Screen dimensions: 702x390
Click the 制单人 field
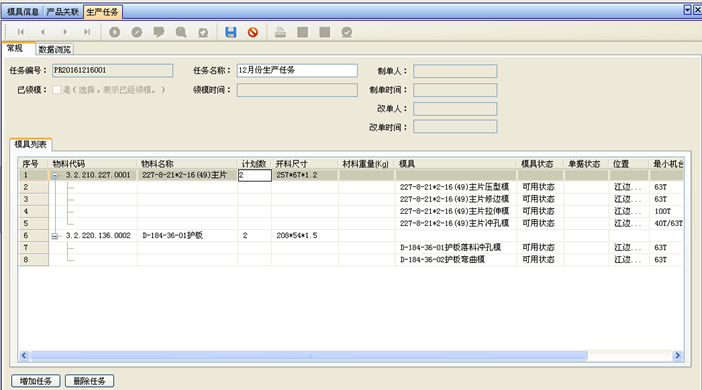(455, 71)
